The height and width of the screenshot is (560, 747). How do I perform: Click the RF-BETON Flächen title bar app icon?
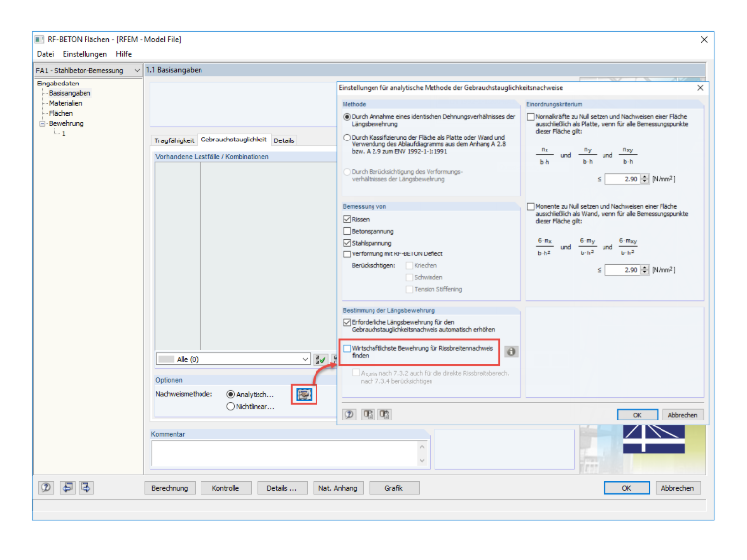(40, 39)
